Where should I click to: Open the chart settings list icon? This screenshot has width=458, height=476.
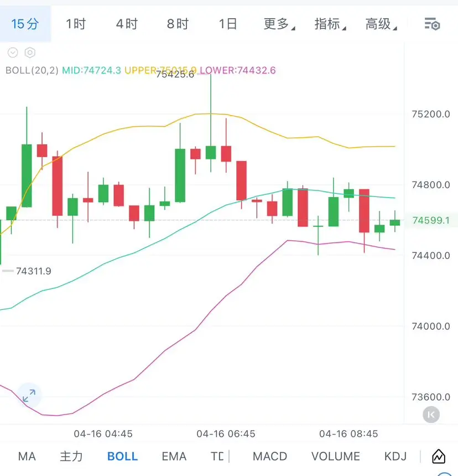tap(432, 24)
